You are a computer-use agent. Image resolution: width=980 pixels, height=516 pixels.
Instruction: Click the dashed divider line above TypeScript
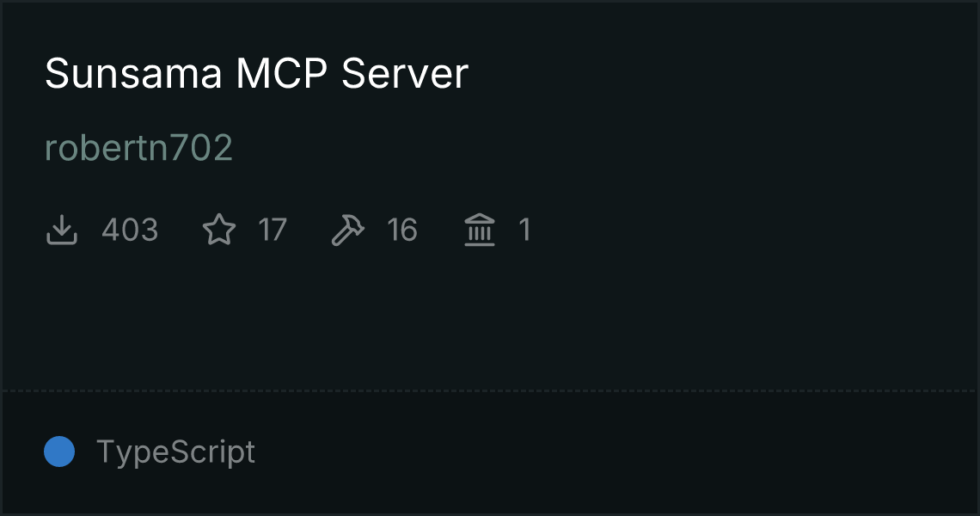(x=490, y=391)
